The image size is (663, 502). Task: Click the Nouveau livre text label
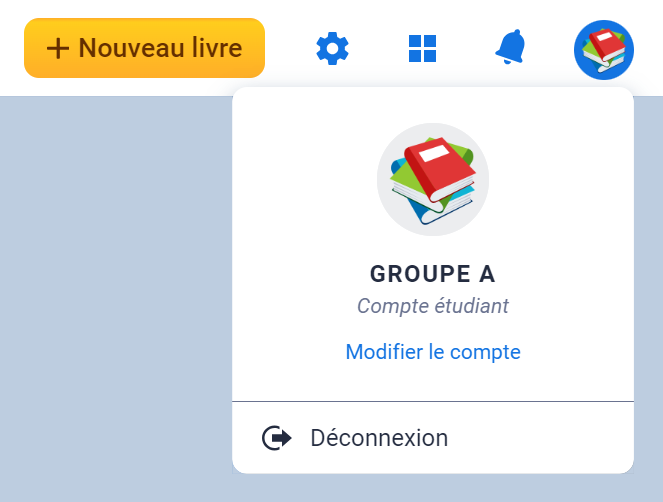point(160,48)
